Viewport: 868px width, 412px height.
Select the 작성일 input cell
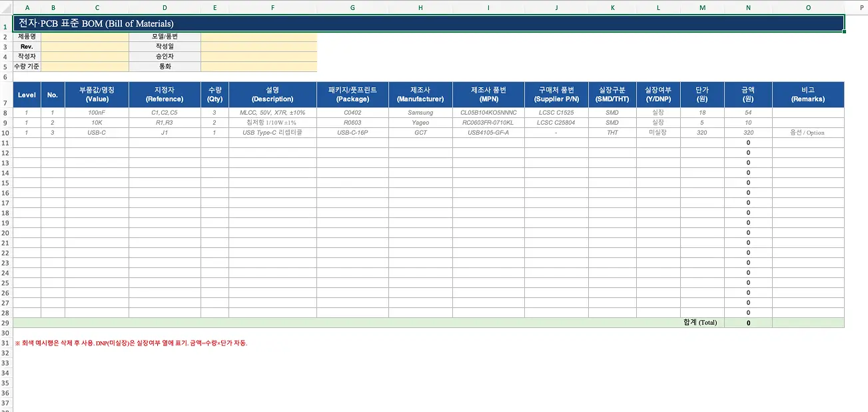pyautogui.click(x=259, y=47)
